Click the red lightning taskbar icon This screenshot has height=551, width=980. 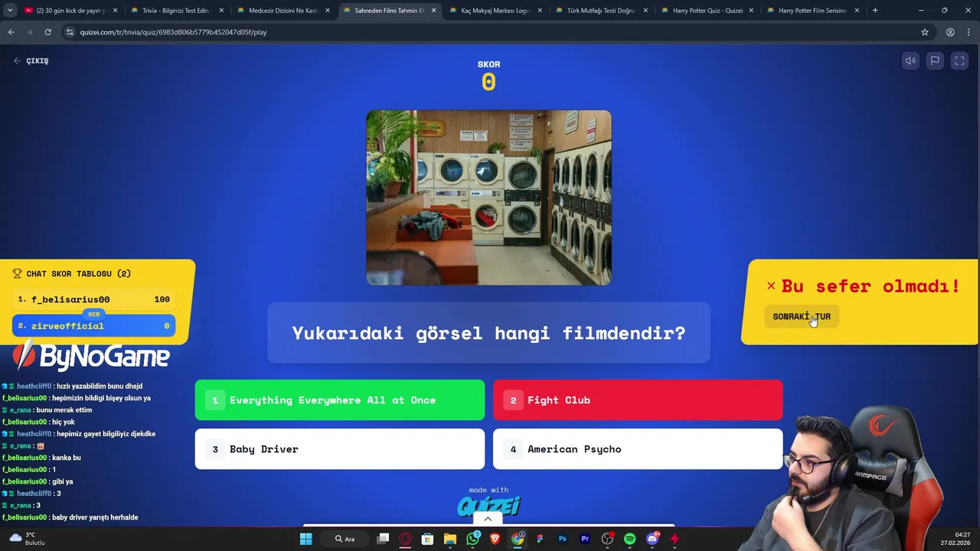[x=675, y=539]
